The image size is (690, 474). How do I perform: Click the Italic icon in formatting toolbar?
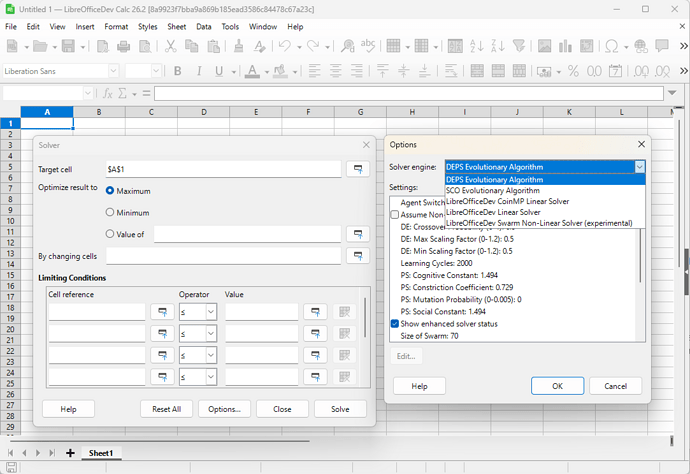tap(201, 71)
